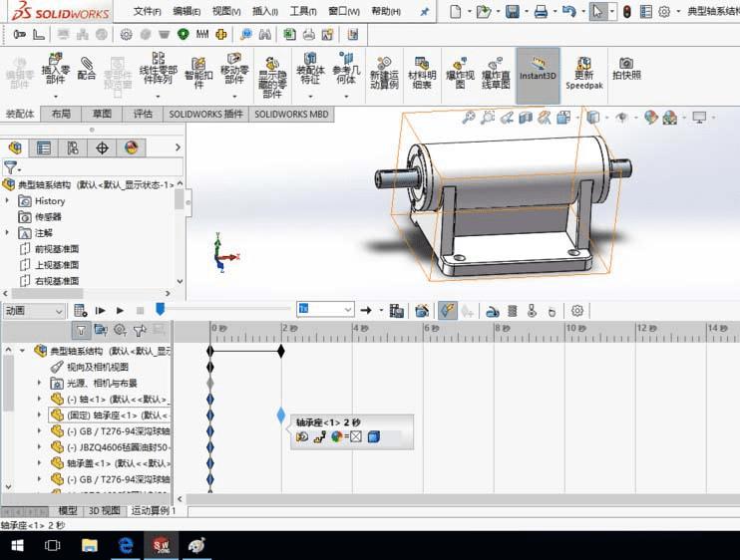
Task: Click the playback position slider handle
Action: coord(159,310)
